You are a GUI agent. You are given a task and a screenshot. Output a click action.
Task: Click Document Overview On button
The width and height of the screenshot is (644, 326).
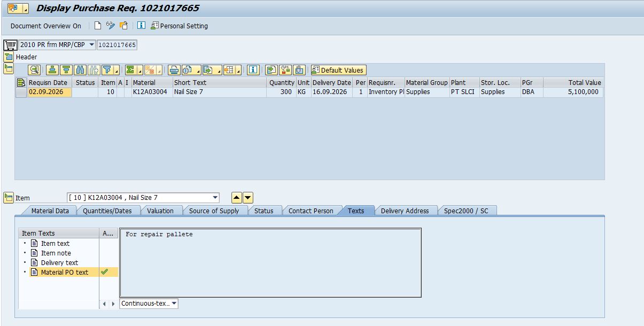(46, 26)
